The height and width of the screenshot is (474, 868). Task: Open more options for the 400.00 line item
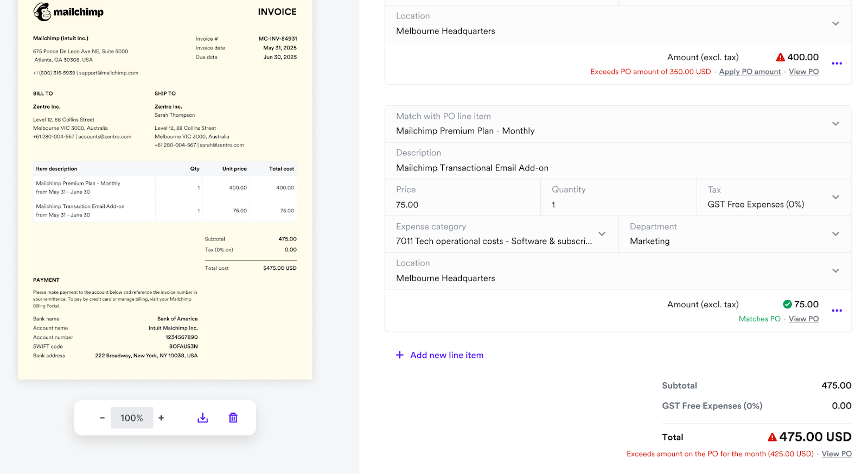pos(837,64)
